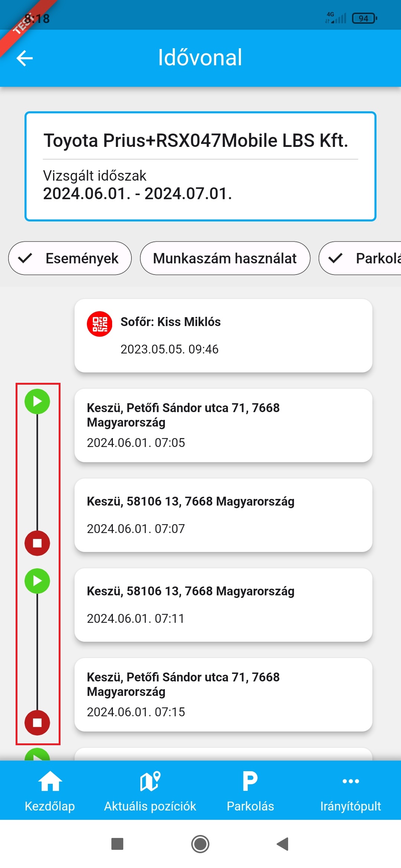Open the Sofőr: Kiss Miklós card
Image resolution: width=401 pixels, height=868 pixels.
click(223, 335)
